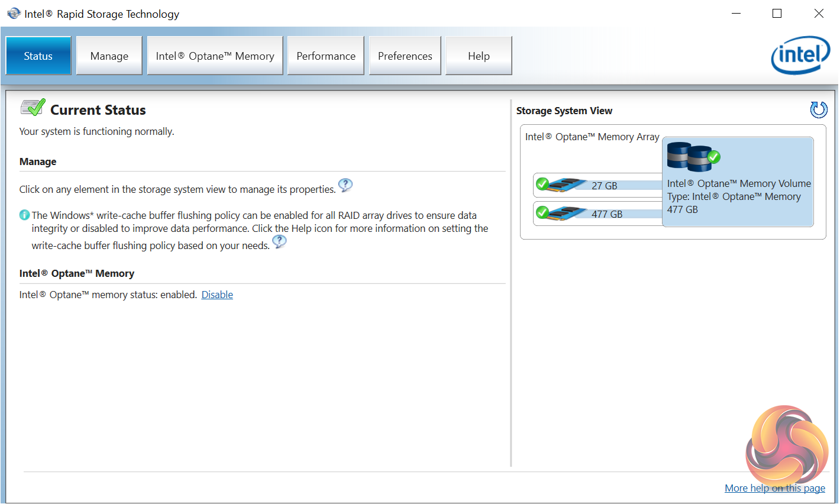Click the app icon in the title bar
840x504 pixels.
tap(14, 14)
